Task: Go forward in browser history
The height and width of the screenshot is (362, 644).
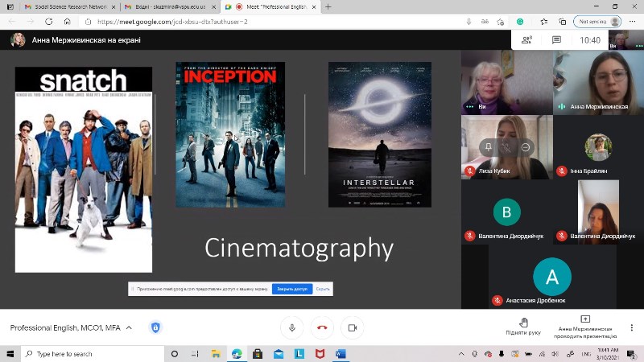Action: point(31,22)
